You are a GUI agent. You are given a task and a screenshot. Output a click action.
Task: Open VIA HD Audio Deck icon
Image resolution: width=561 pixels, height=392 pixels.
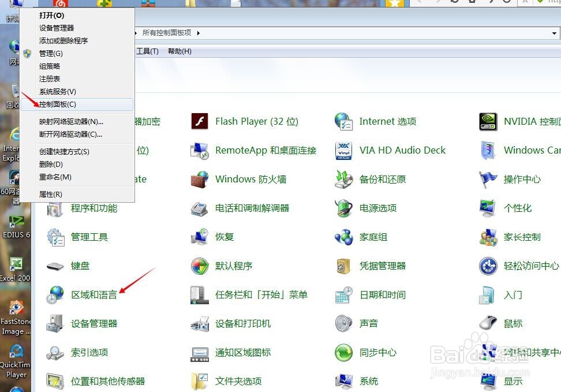pyautogui.click(x=344, y=150)
